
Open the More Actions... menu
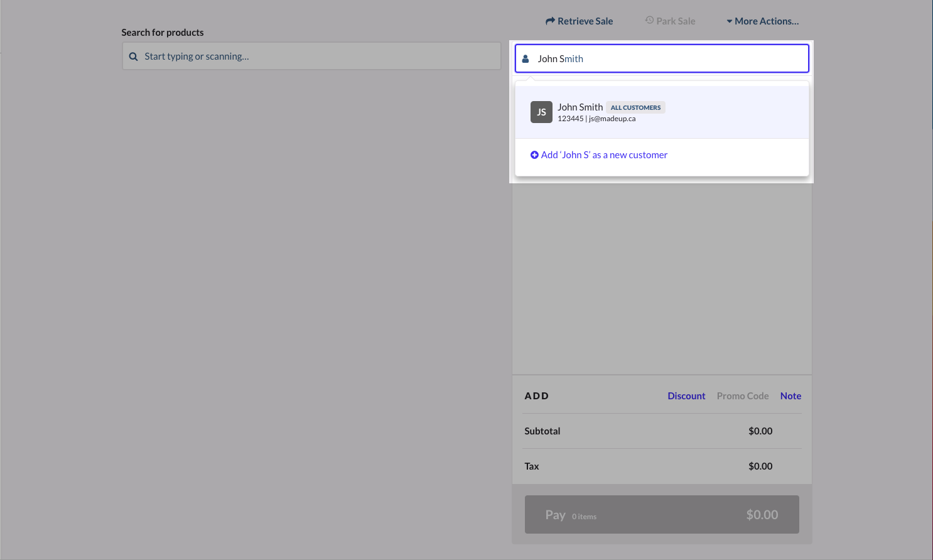(x=767, y=21)
